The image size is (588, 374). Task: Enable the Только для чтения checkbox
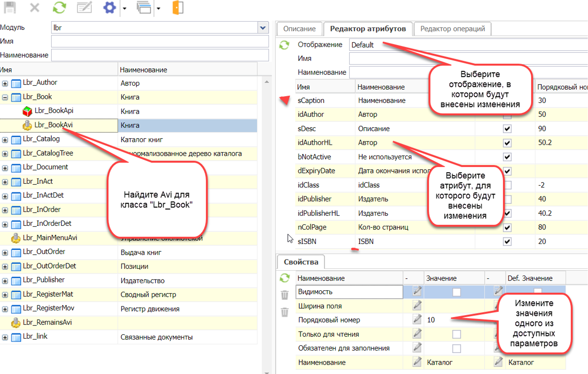click(x=456, y=334)
